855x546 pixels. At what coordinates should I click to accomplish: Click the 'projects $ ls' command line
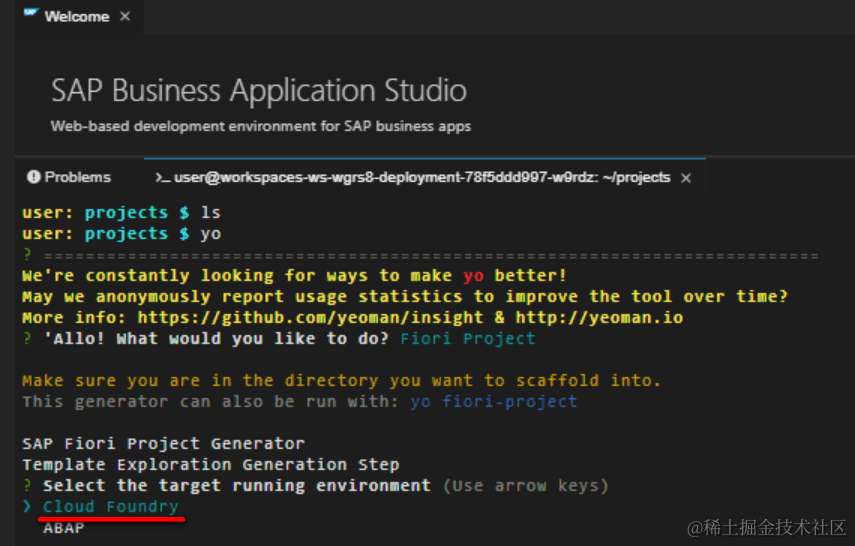pos(121,212)
